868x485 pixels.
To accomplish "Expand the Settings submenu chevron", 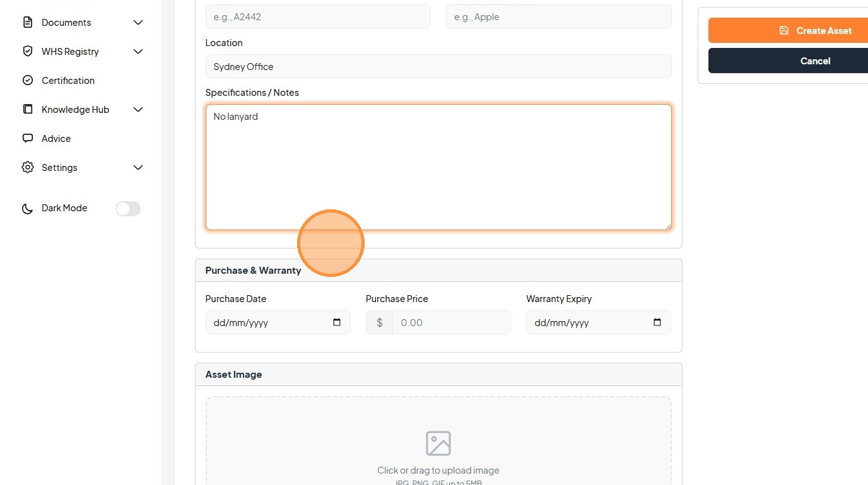I will [x=138, y=168].
